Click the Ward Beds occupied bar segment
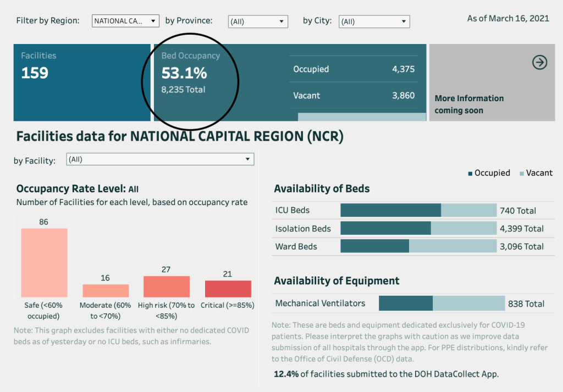Image resolution: width=563 pixels, height=392 pixels. 374,246
